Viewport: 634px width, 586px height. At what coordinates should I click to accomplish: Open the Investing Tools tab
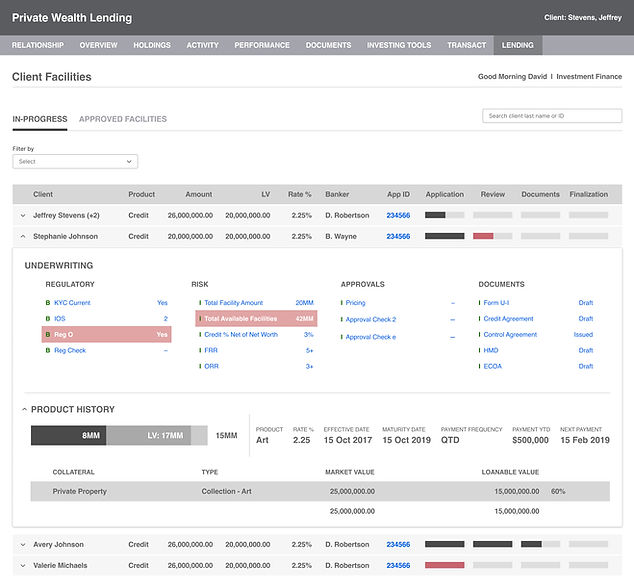(399, 45)
